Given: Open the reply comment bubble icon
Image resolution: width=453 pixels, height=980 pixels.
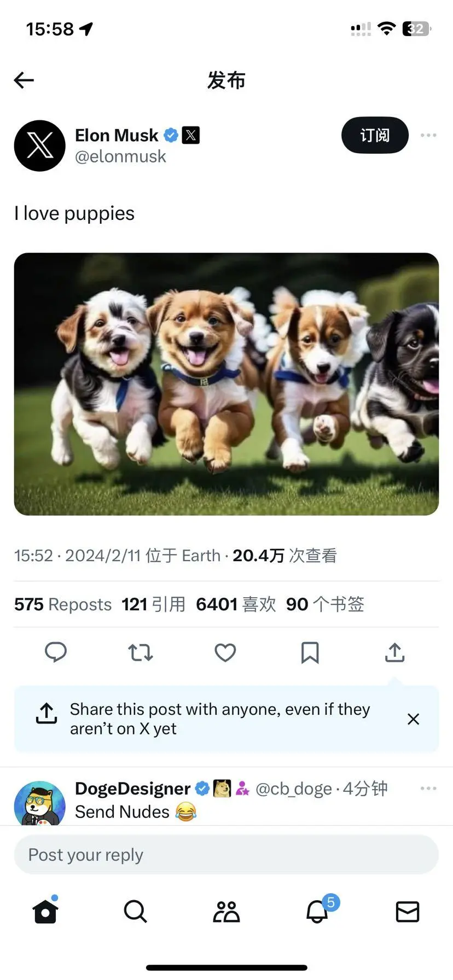Looking at the screenshot, I should pos(55,652).
